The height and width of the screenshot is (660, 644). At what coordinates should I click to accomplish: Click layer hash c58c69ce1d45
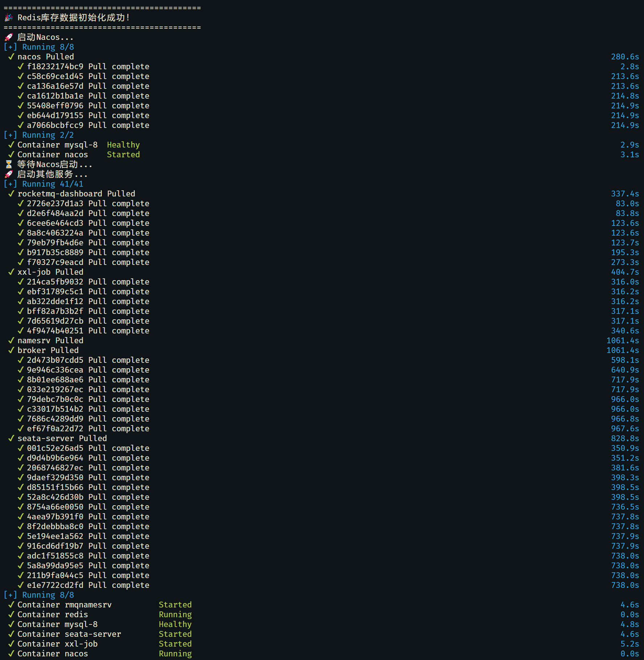tap(55, 76)
